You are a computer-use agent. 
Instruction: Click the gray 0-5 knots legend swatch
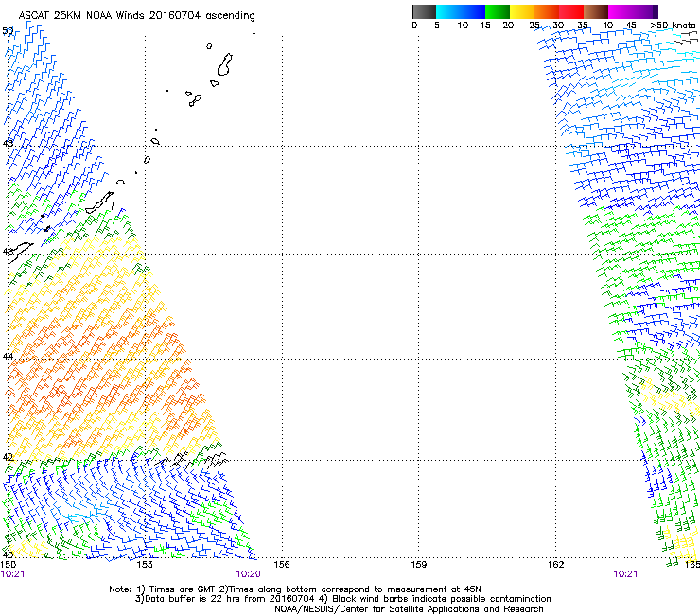[424, 11]
